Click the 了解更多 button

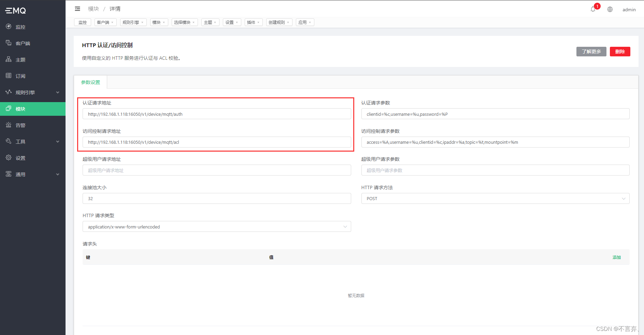(x=591, y=52)
